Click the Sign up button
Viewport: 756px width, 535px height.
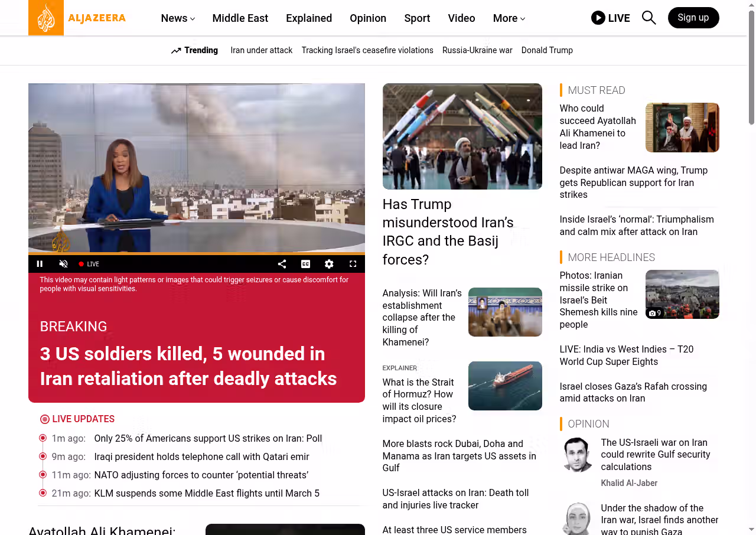click(x=693, y=18)
